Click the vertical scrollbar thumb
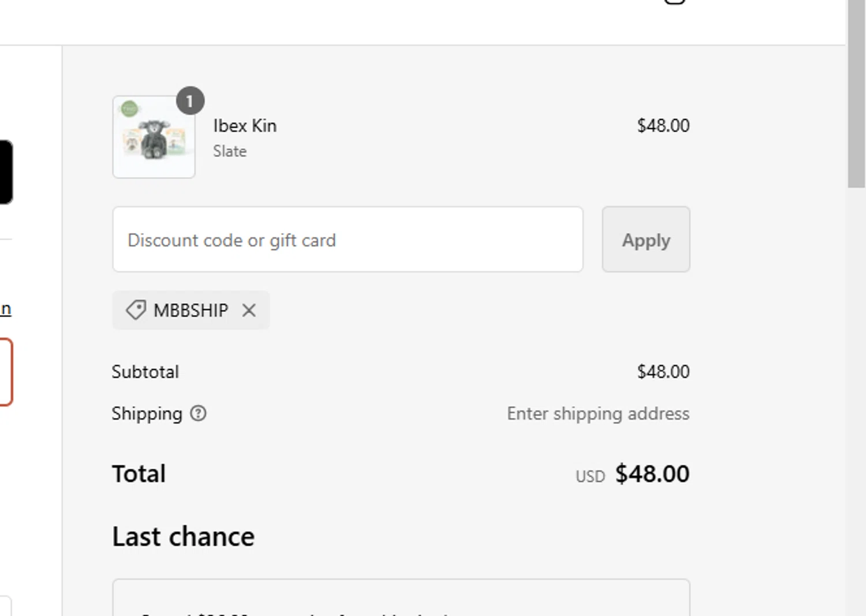The height and width of the screenshot is (616, 866). click(856, 92)
